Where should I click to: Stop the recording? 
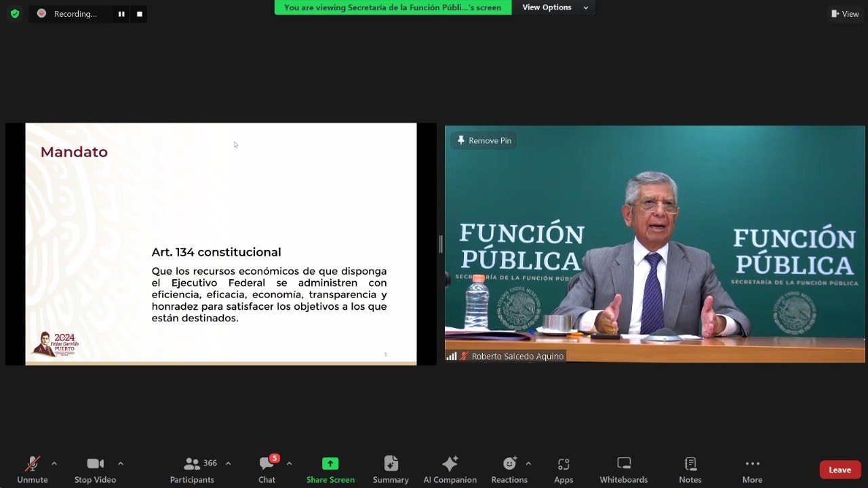tap(140, 14)
